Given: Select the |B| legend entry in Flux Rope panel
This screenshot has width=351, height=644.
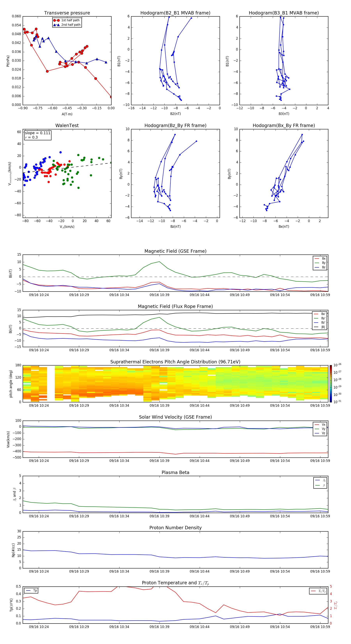Looking at the screenshot, I should (320, 327).
